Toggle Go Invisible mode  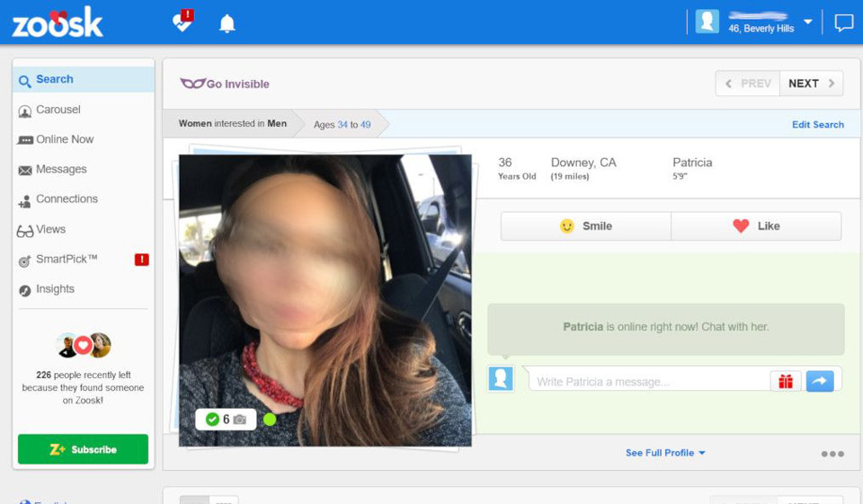point(226,84)
